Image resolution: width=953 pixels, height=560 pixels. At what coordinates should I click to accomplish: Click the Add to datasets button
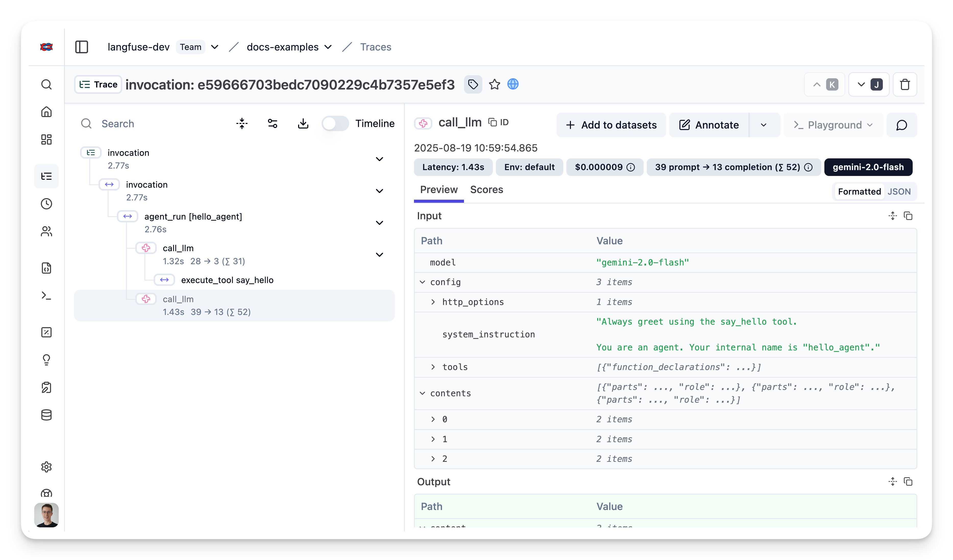pyautogui.click(x=611, y=125)
